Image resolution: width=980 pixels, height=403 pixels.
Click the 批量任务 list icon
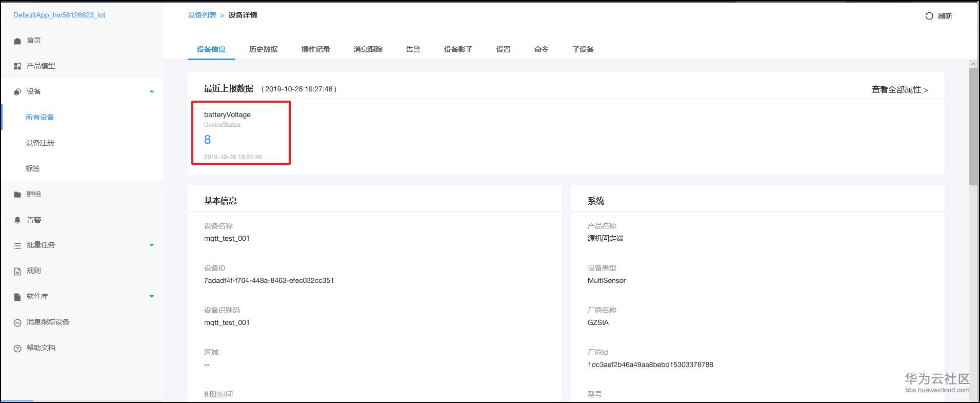pyautogui.click(x=17, y=246)
